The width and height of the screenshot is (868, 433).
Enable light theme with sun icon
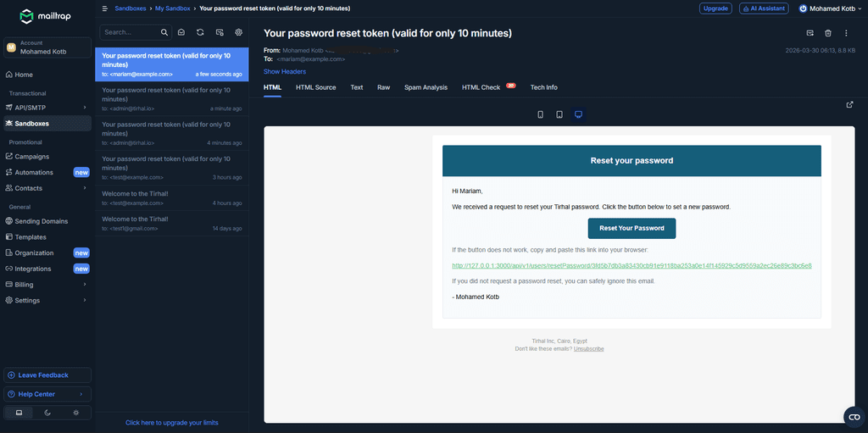point(75,413)
